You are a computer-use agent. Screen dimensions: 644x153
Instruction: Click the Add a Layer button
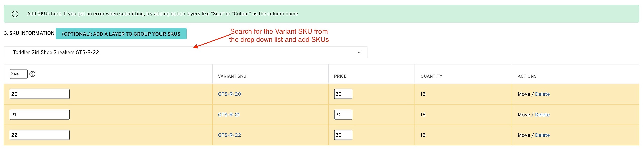(x=121, y=34)
